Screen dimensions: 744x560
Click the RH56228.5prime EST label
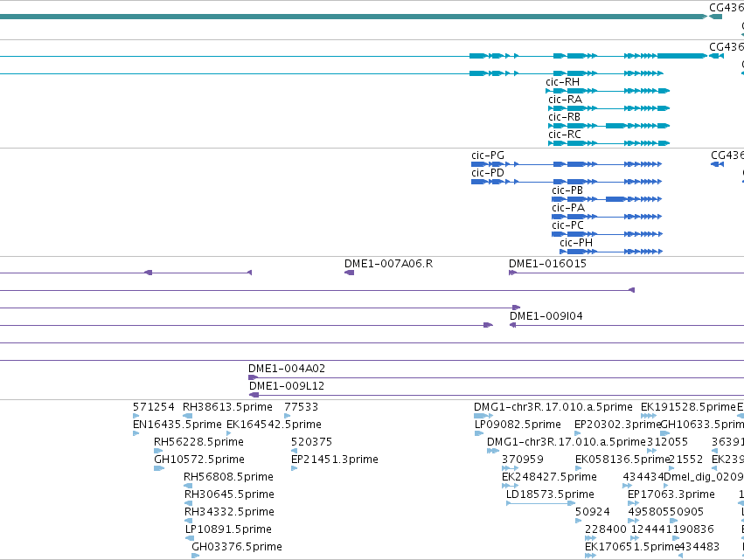[198, 442]
